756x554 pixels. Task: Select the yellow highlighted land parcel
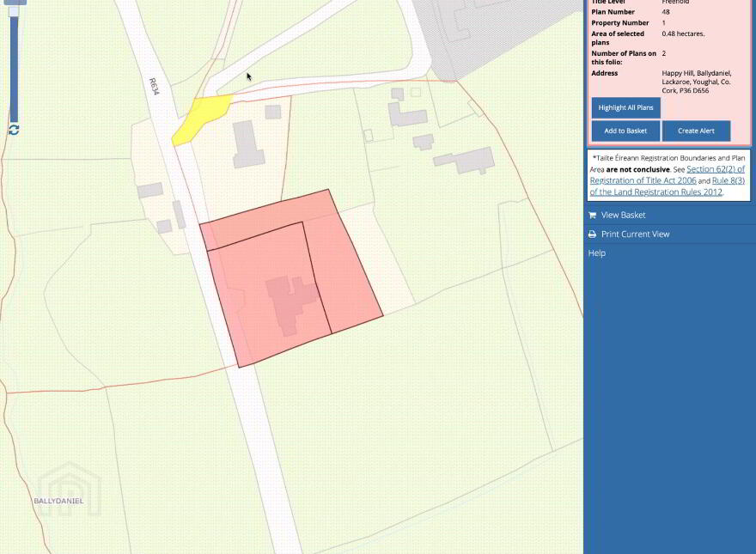point(200,119)
